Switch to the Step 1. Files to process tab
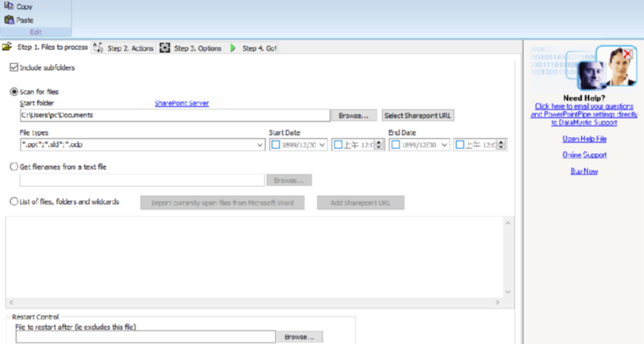Image resolution: width=644 pixels, height=344 pixels. coord(45,47)
